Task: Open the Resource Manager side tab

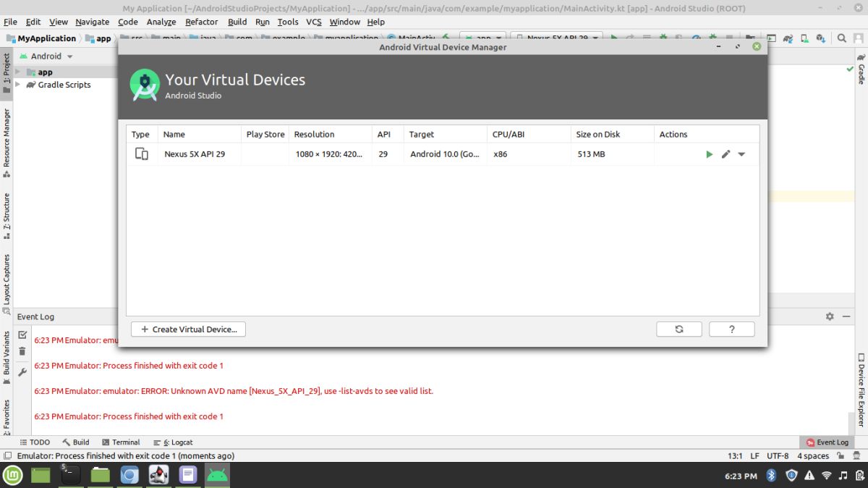Action: pos(7,143)
